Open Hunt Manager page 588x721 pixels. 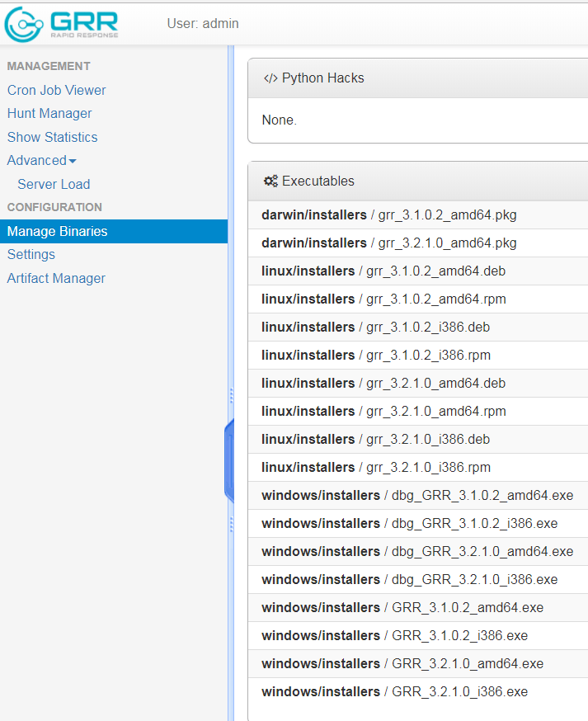point(49,114)
